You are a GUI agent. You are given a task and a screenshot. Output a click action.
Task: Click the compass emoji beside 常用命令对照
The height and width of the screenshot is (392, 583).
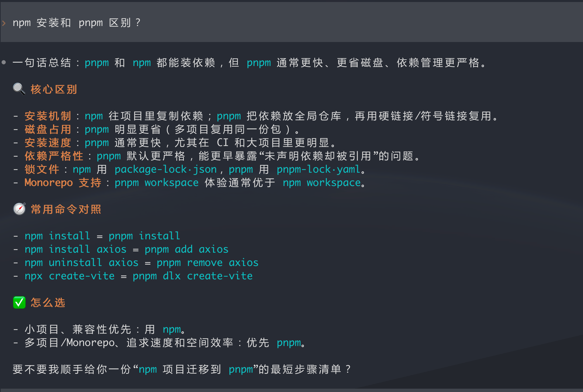pyautogui.click(x=19, y=209)
